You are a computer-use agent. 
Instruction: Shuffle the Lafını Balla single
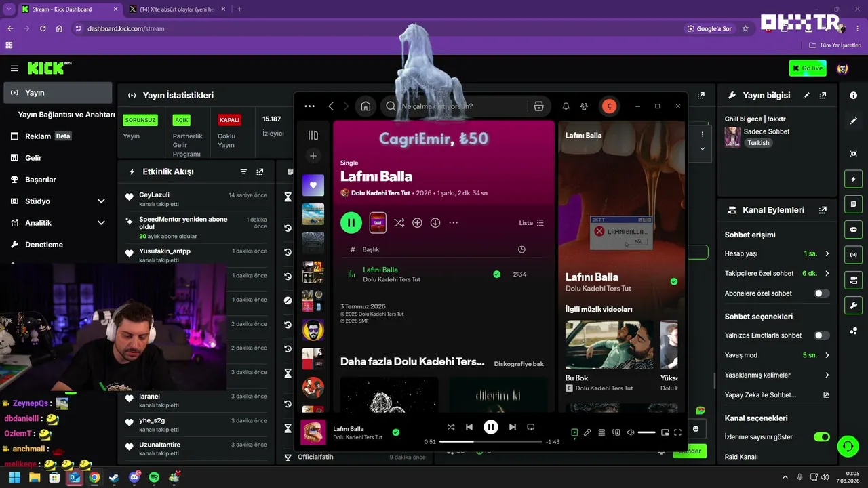(399, 222)
